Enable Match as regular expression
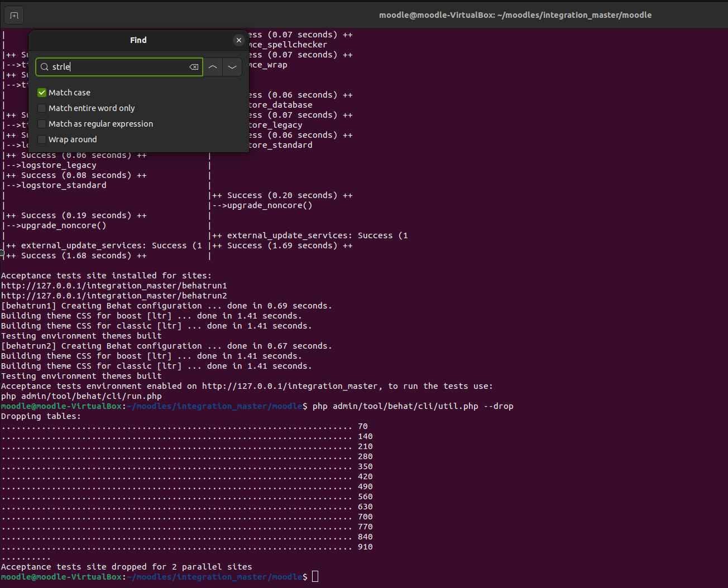 coord(42,124)
